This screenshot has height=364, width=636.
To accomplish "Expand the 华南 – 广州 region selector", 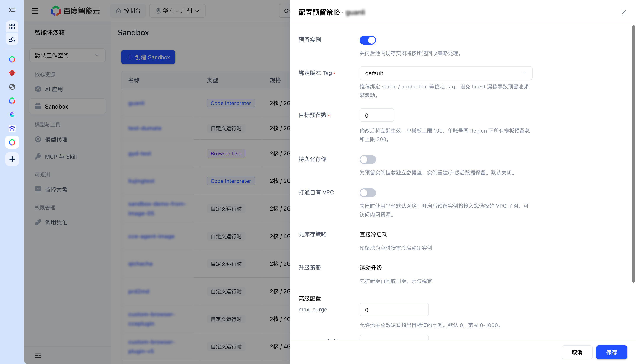I will [x=177, y=11].
